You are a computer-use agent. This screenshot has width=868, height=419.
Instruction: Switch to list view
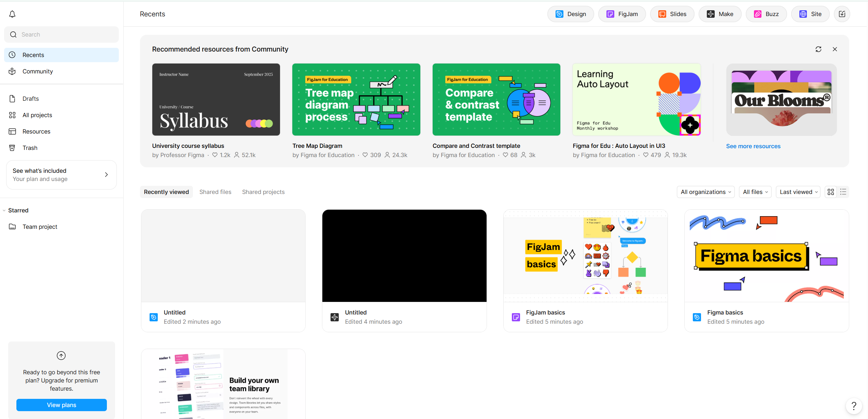[x=843, y=192]
